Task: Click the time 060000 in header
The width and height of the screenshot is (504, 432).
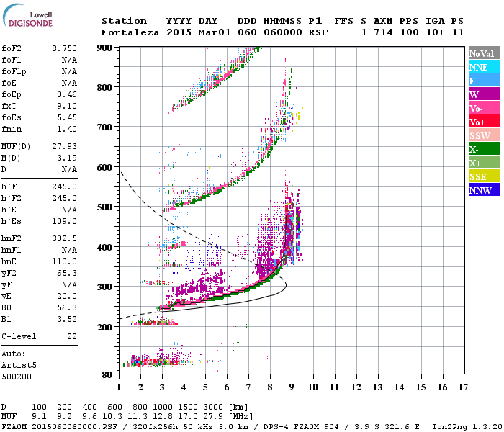Action: (283, 32)
